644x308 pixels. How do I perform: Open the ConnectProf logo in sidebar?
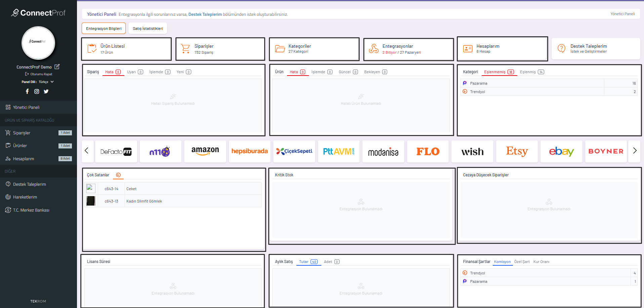coord(38,13)
